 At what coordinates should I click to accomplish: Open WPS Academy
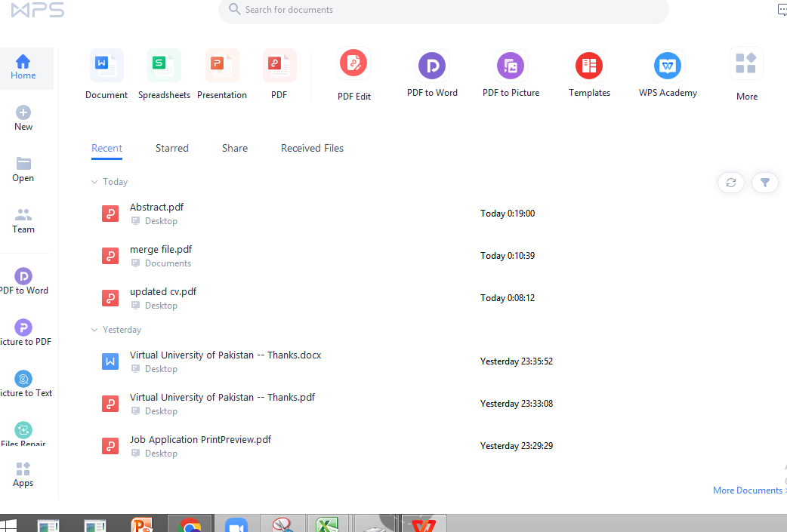tap(668, 73)
